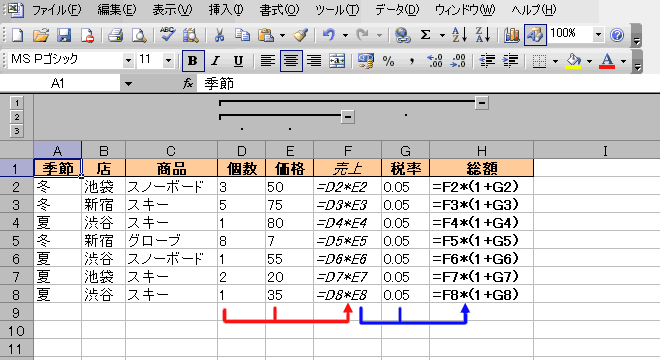Open the Name Box dropdown arrow

tap(128, 84)
